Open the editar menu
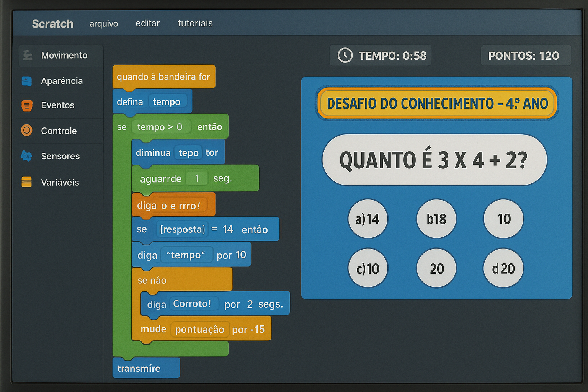This screenshot has width=588, height=392. 147,23
